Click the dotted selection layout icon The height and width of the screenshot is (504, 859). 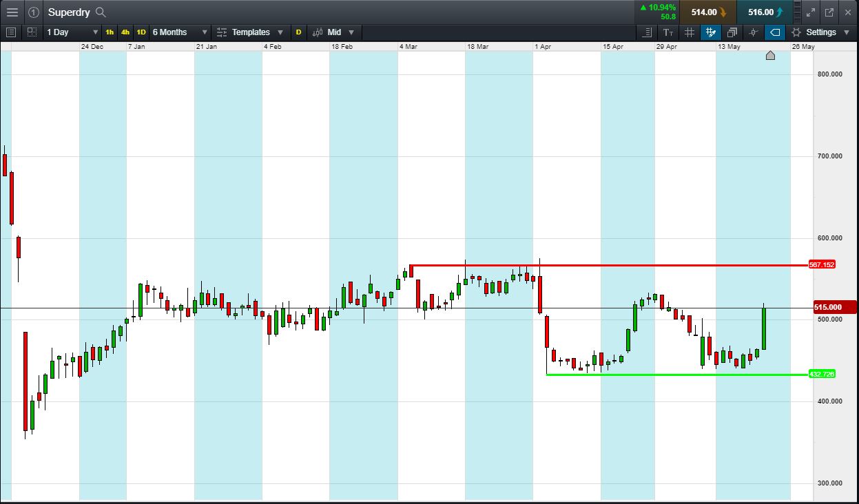click(x=32, y=32)
